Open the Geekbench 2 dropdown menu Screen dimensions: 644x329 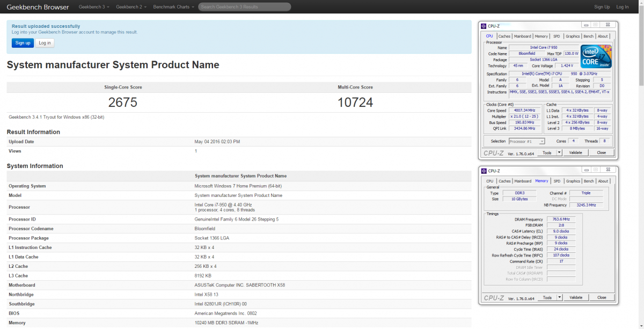pos(131,7)
